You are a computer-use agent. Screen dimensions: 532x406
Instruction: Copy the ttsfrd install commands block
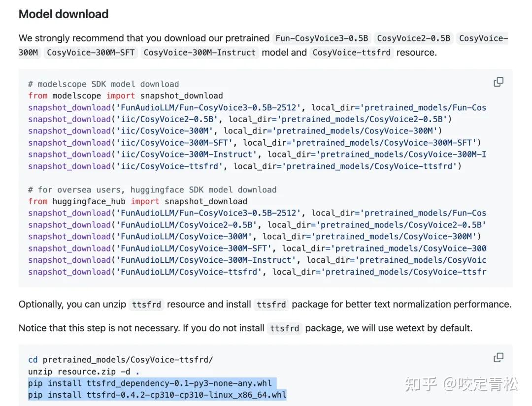tap(499, 357)
